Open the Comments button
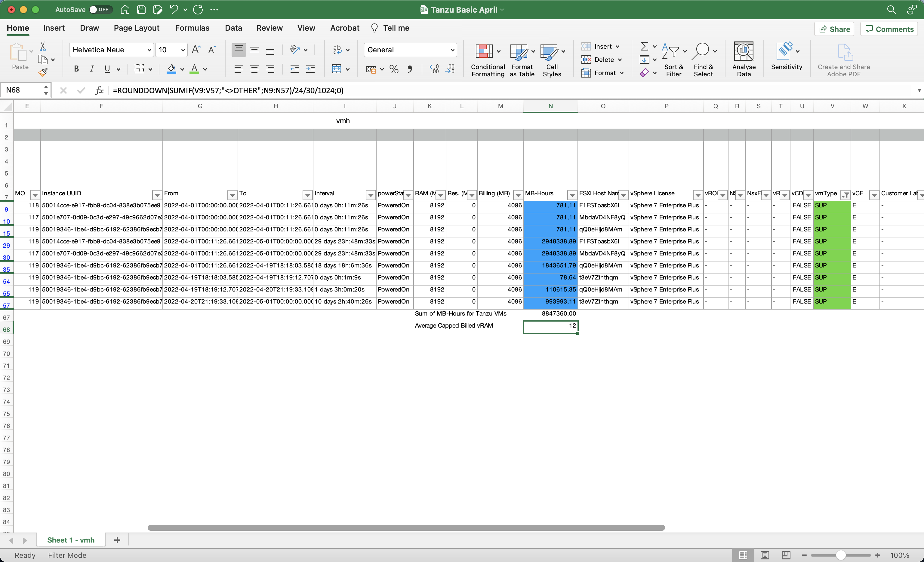 [x=889, y=29]
